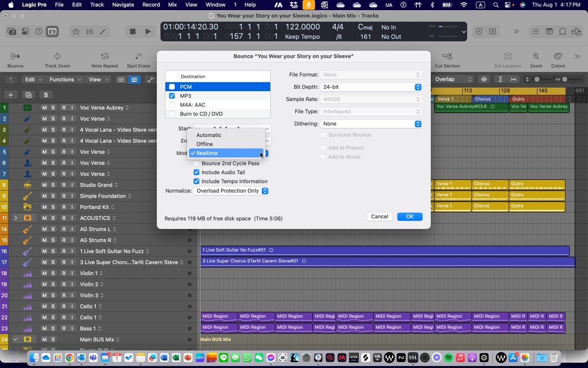
Task: Click the clear solo X button in control bar
Action: [479, 31]
